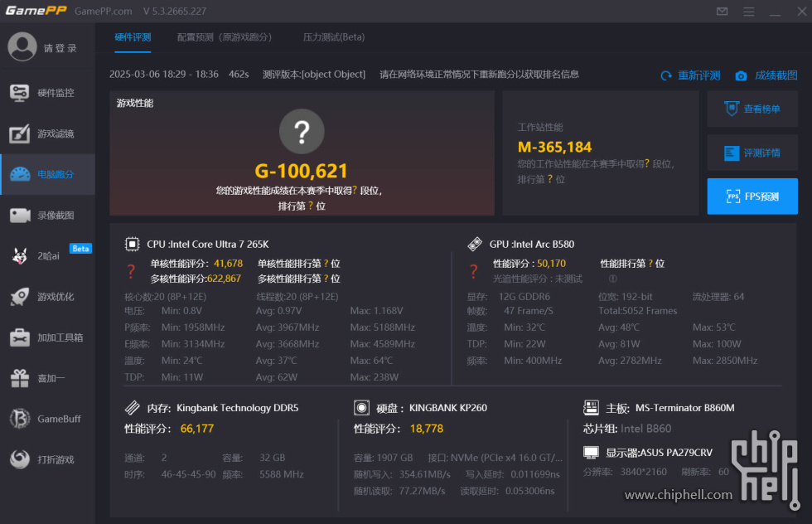The height and width of the screenshot is (524, 812).
Task: Click the workstation score M-365,184
Action: tap(554, 148)
